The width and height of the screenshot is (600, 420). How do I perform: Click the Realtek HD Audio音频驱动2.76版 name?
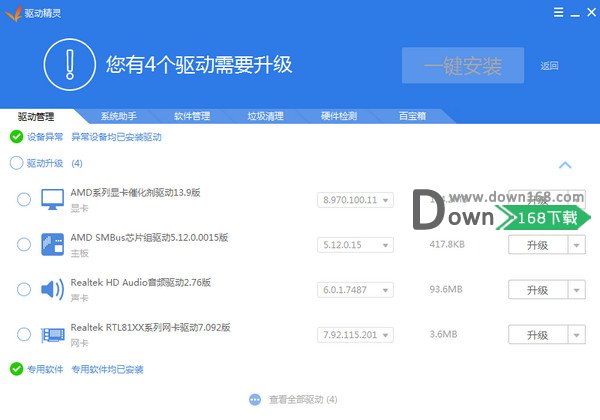click(140, 283)
